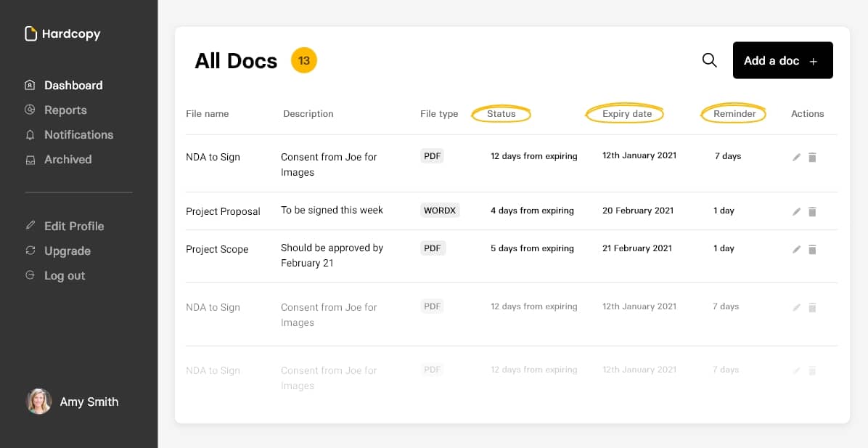868x448 pixels.
Task: Click the Reminder column header
Action: pos(734,113)
